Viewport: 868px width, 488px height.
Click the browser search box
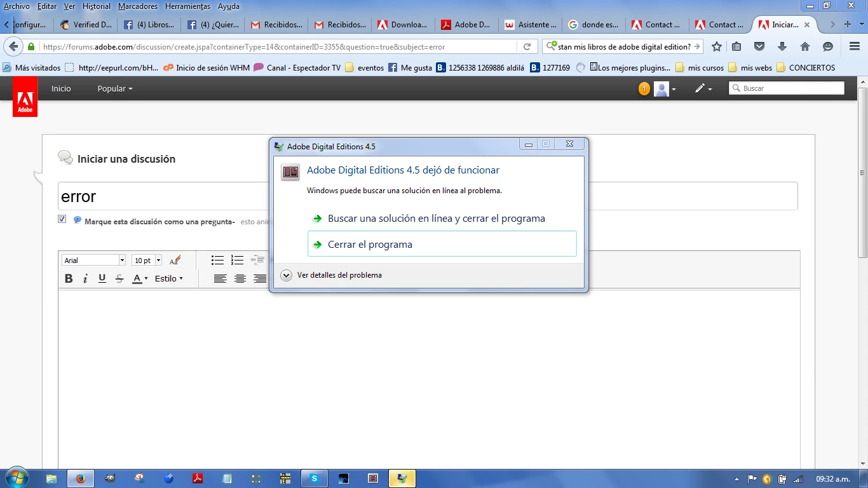coord(623,46)
